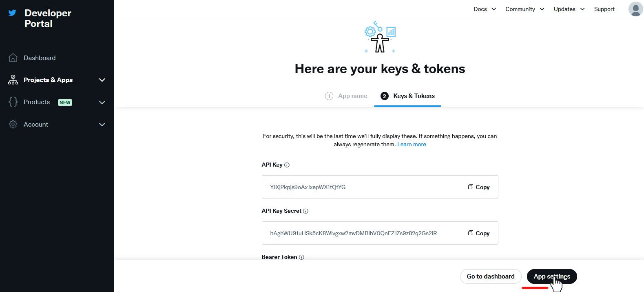
Task: Select the Keys & Tokens tab
Action: click(408, 96)
